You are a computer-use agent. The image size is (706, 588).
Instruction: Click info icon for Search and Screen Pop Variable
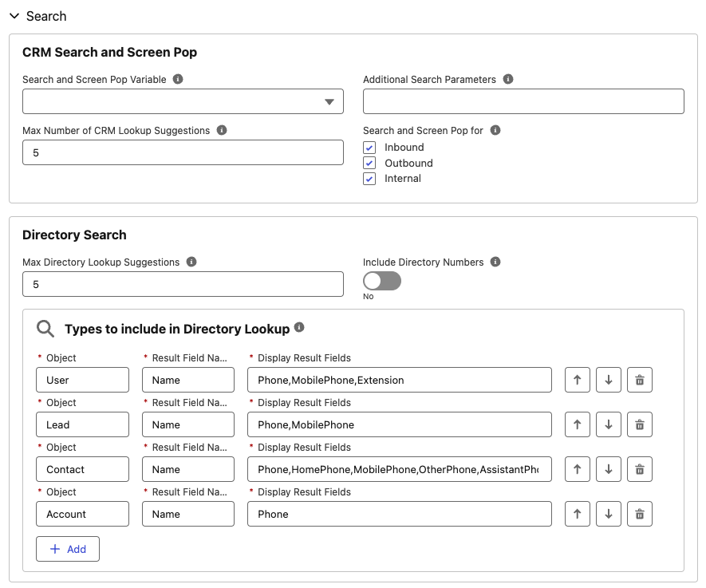178,79
